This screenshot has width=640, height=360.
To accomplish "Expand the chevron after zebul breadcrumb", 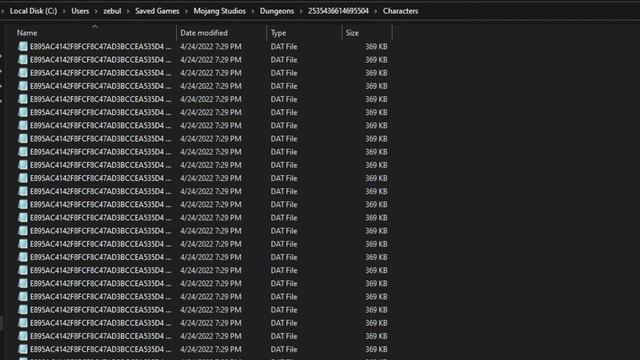I will click(128, 11).
